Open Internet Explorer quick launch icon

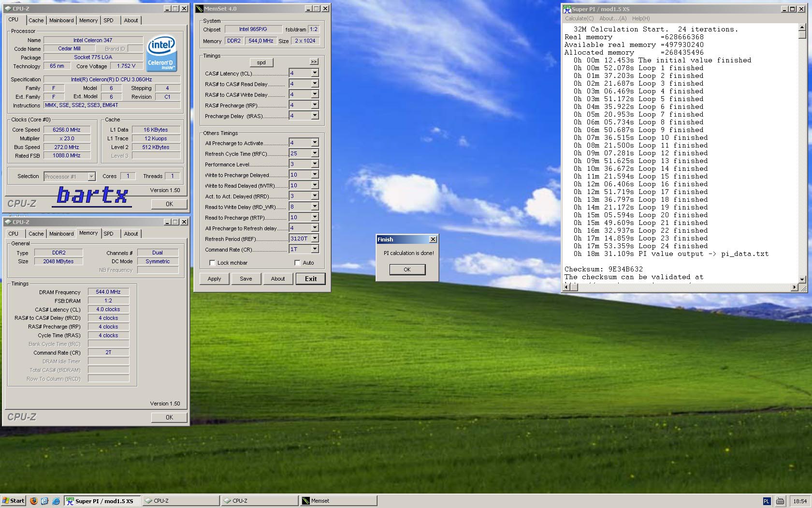point(56,501)
